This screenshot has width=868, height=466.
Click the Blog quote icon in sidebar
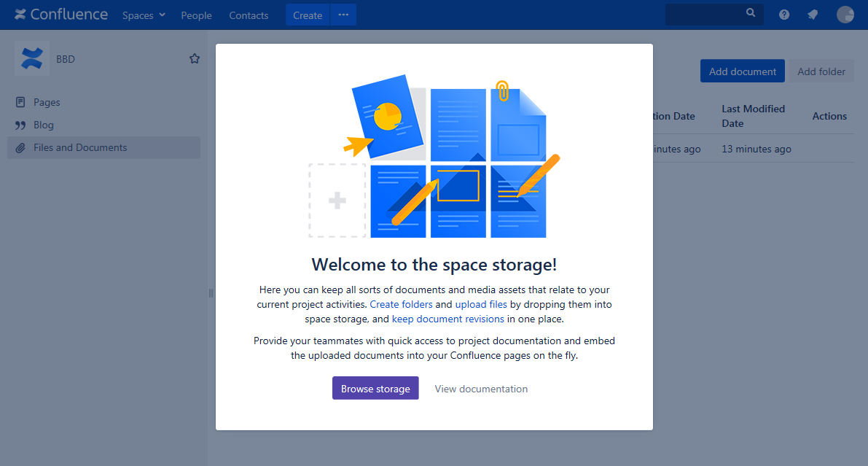(20, 125)
